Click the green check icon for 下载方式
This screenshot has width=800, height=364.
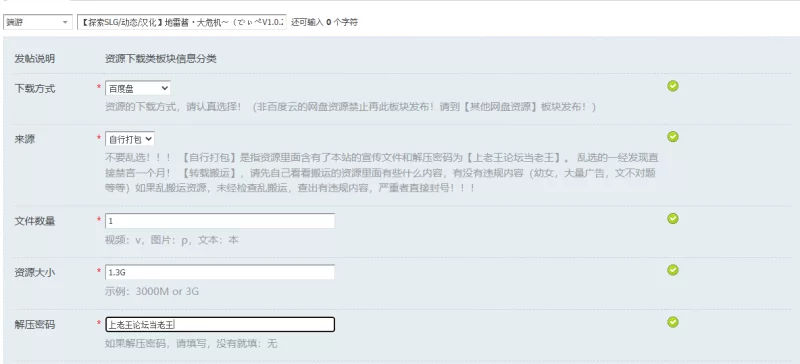point(673,86)
